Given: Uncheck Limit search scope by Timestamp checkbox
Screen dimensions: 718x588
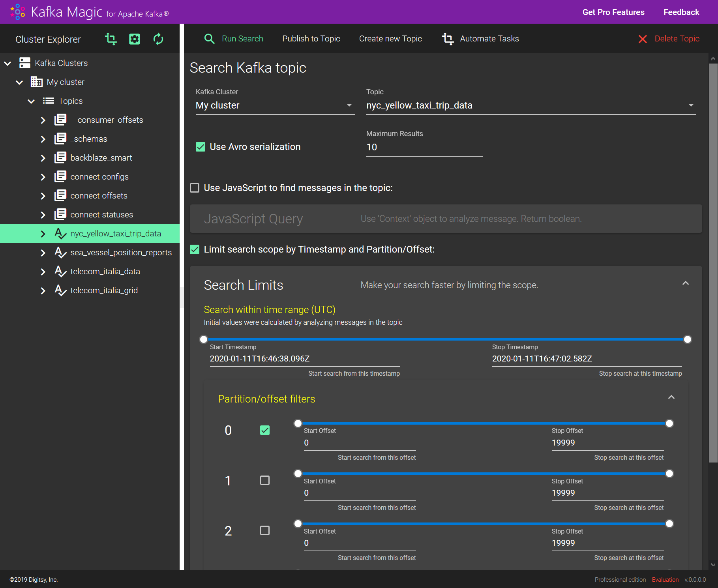Looking at the screenshot, I should coord(195,249).
